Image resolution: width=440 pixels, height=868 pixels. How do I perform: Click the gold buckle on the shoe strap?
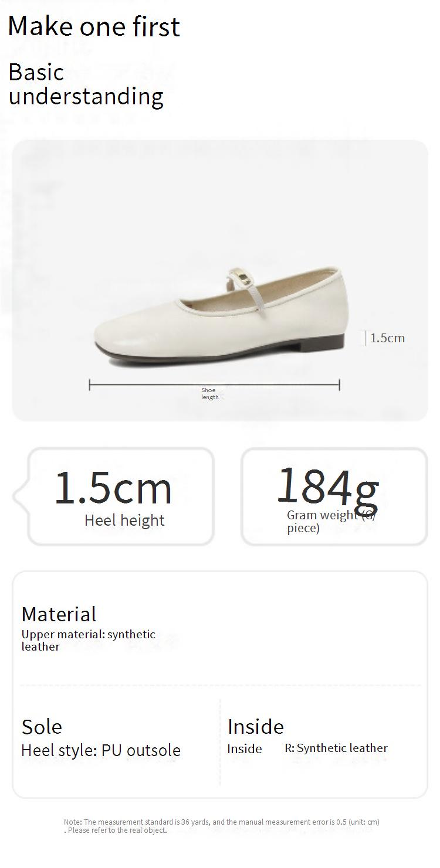[x=241, y=277]
